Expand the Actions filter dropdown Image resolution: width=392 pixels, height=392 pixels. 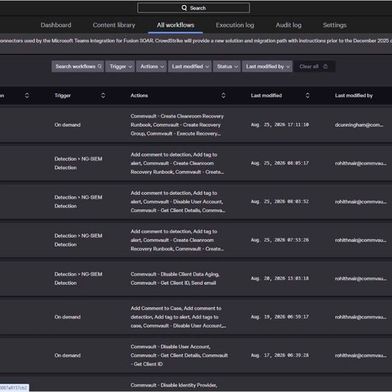pyautogui.click(x=151, y=66)
